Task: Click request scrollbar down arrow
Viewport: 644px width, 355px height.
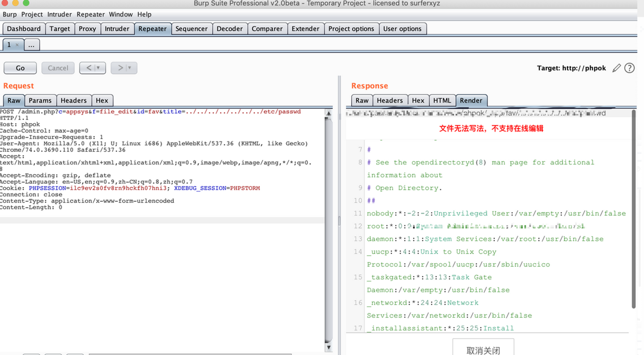Action: pyautogui.click(x=328, y=348)
